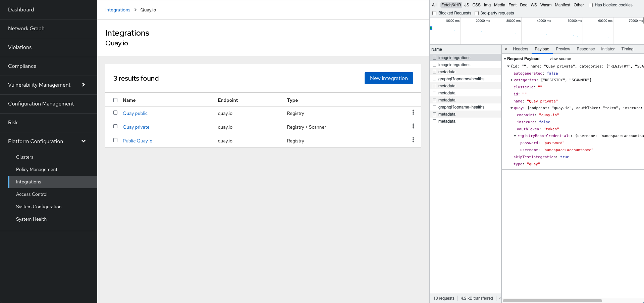Screen dimensions: 644x303
Task: Switch to Preview tab
Action: click(563, 49)
